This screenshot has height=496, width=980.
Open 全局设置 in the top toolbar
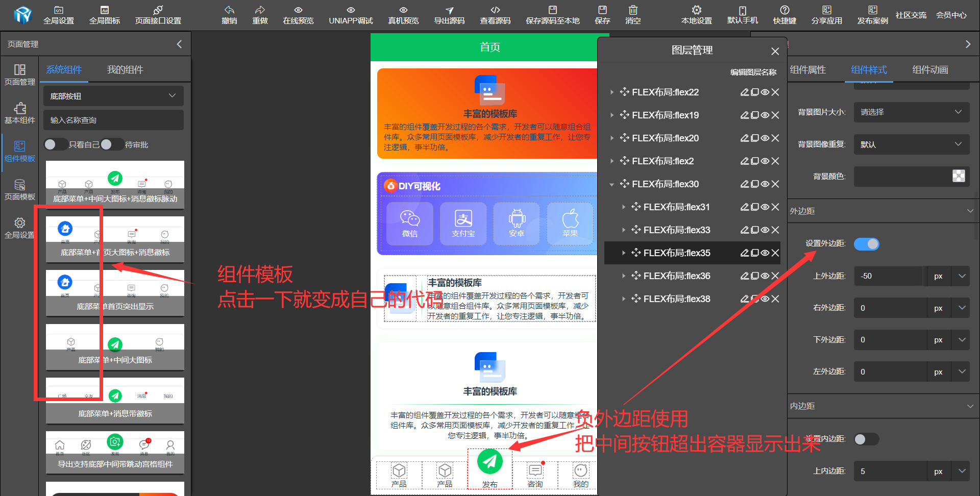[x=59, y=15]
